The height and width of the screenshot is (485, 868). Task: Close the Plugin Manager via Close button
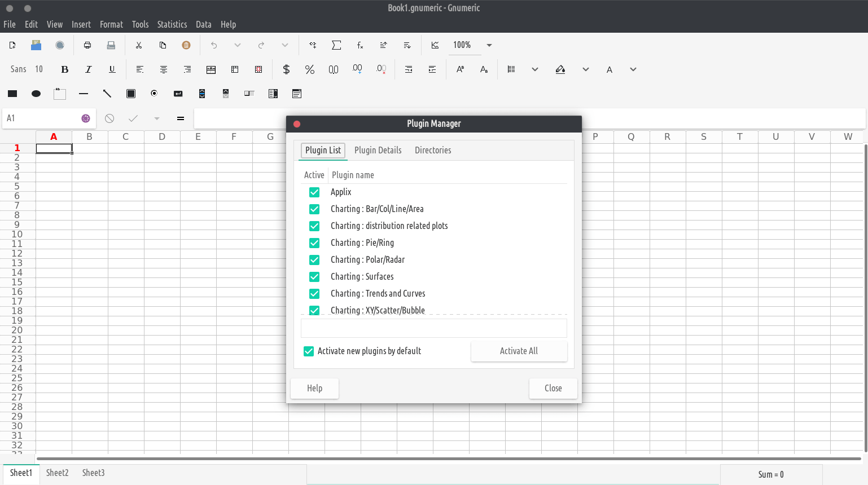pyautogui.click(x=553, y=388)
